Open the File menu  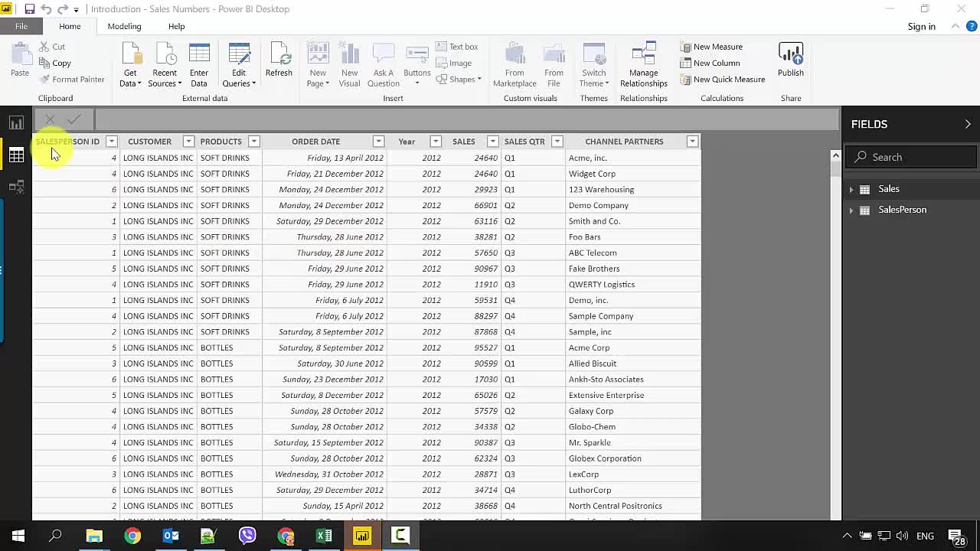21,26
